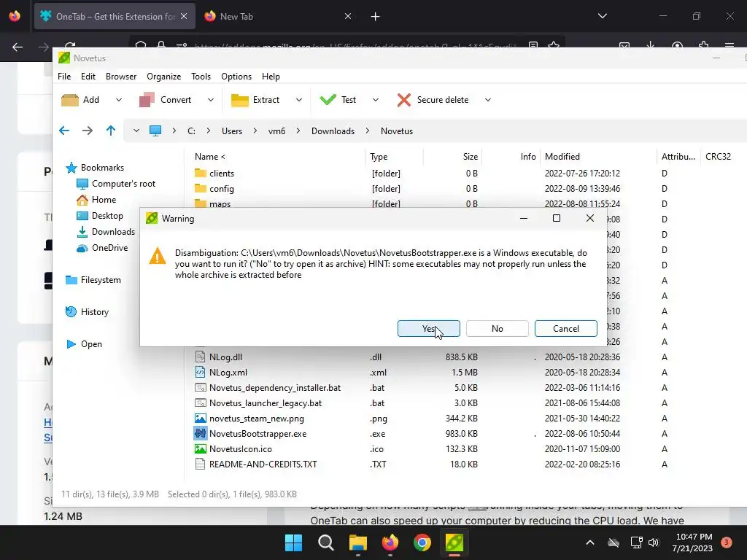This screenshot has height=560, width=747.
Task: Expand the Firefox tab list chevron
Action: coord(602,16)
